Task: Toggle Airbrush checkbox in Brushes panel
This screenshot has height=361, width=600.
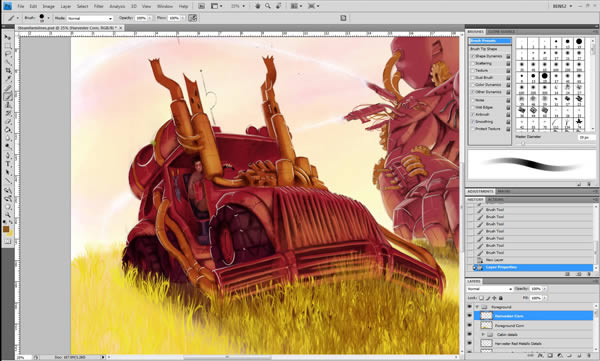Action: [x=473, y=114]
